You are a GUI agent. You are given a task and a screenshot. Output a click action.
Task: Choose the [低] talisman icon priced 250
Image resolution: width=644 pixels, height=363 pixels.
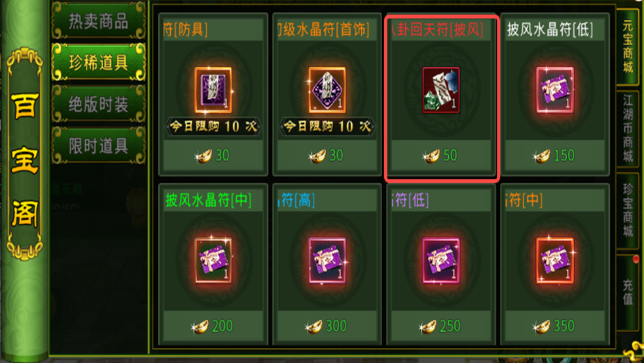pos(442,260)
